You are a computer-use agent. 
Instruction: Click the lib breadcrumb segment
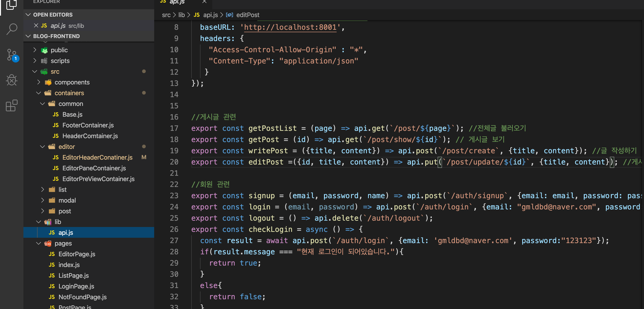point(181,15)
